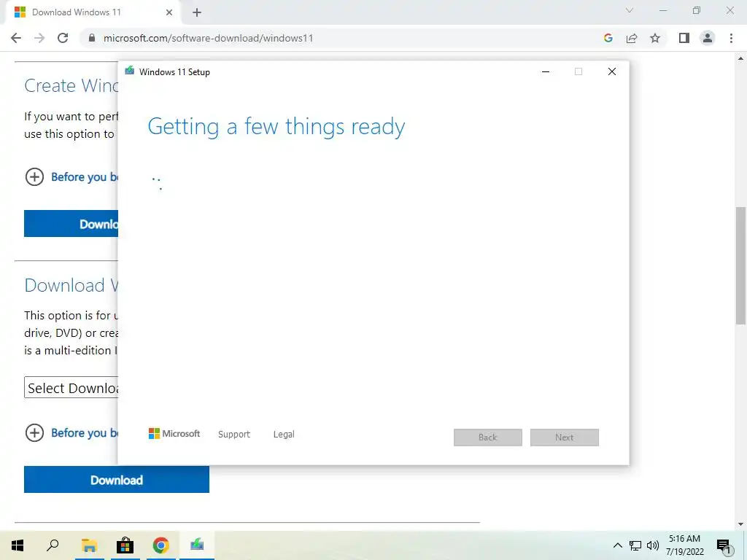The image size is (747, 560).
Task: Reload the Download Windows 11 page
Action: tap(63, 38)
